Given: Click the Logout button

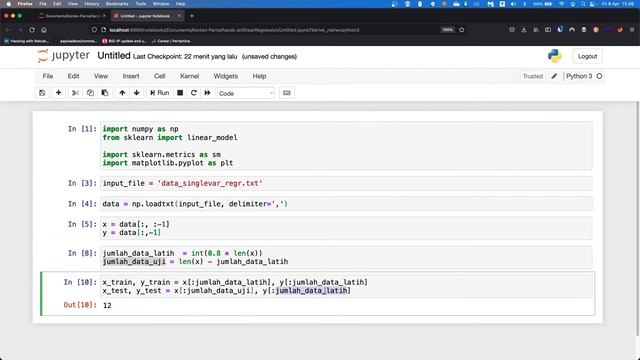Looking at the screenshot, I should click(587, 56).
